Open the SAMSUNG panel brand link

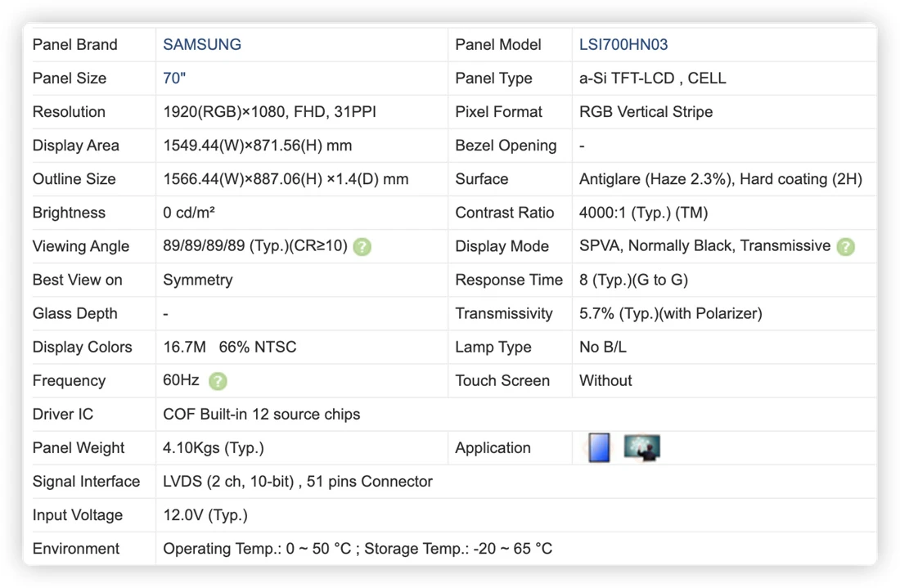pos(202,45)
